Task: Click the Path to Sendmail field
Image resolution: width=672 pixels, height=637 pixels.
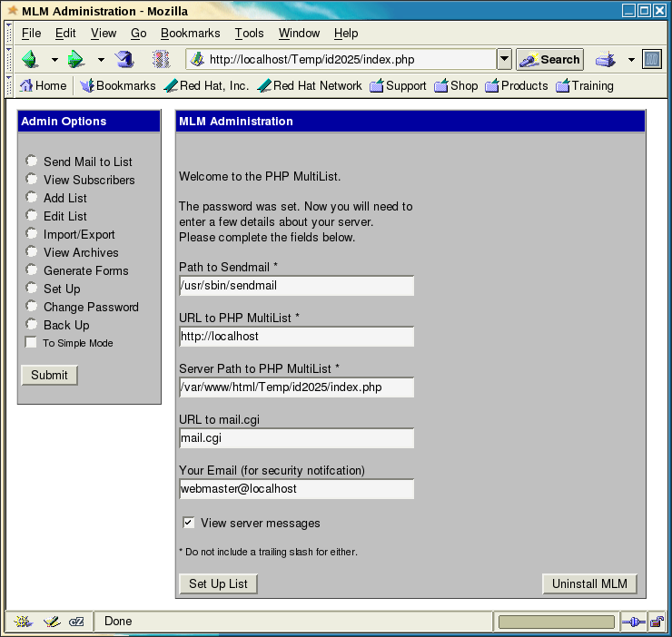Action: coord(297,285)
